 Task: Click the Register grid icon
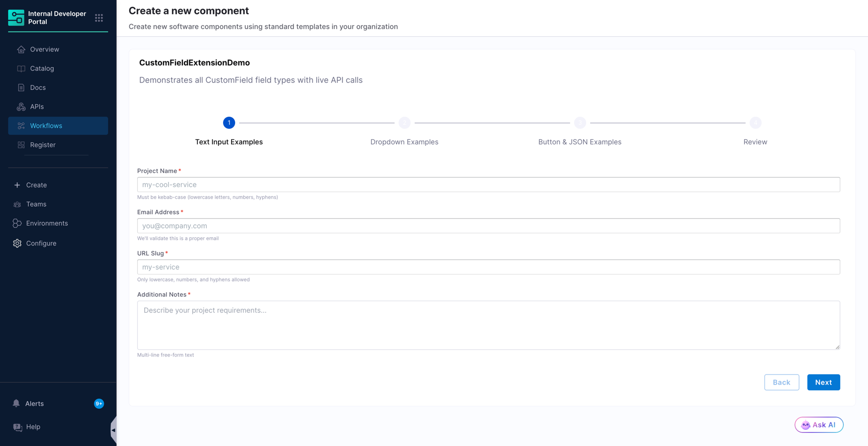tap(21, 145)
